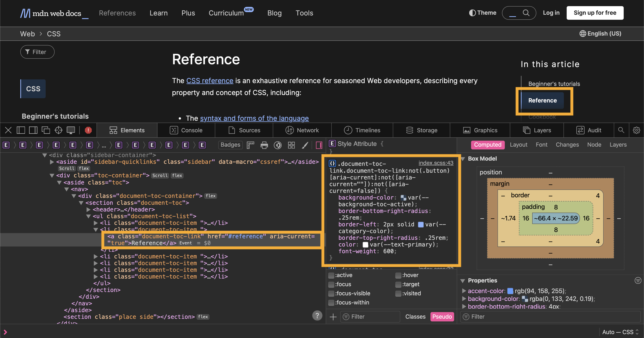Open the index.scss:43 source link

tap(436, 163)
